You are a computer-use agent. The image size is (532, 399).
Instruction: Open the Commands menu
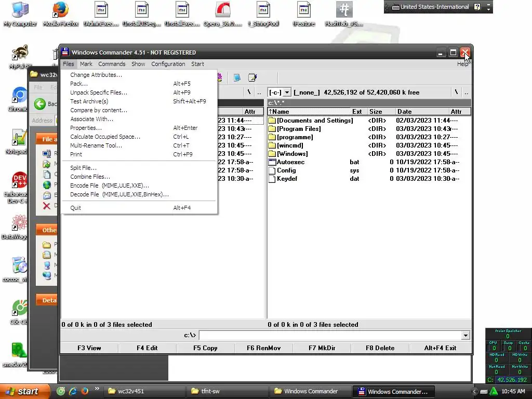coord(112,64)
